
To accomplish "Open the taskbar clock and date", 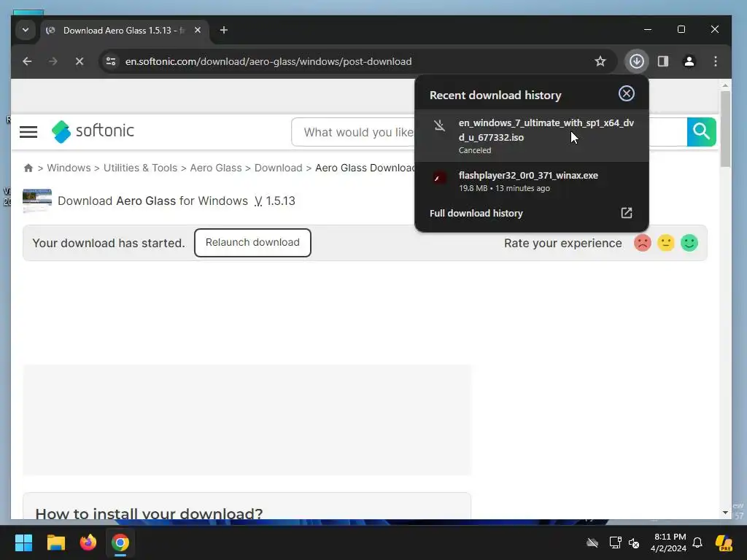I will [669, 542].
